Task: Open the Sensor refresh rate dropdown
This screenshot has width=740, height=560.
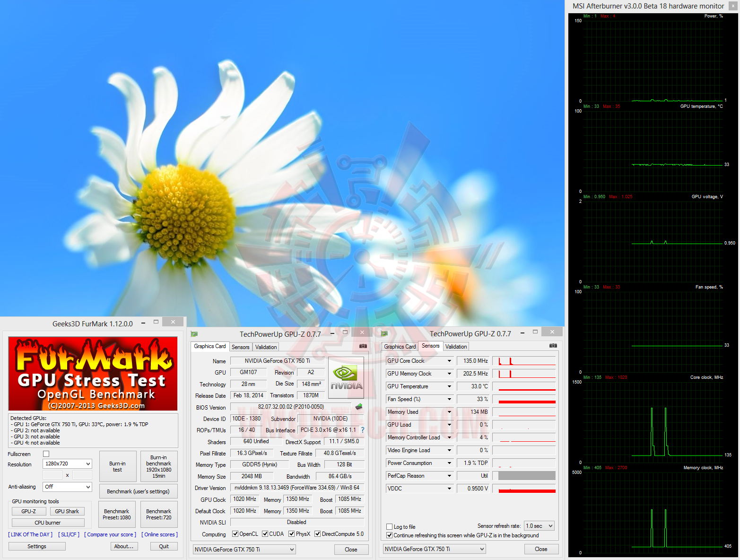Action: tap(539, 526)
